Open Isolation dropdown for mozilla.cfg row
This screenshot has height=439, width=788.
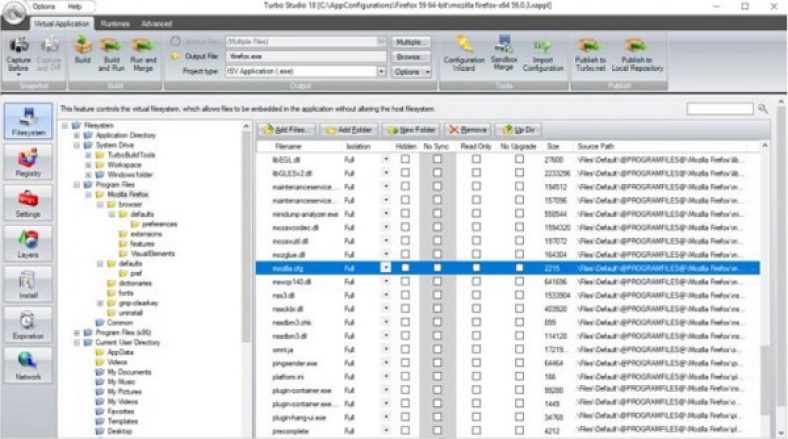(386, 268)
